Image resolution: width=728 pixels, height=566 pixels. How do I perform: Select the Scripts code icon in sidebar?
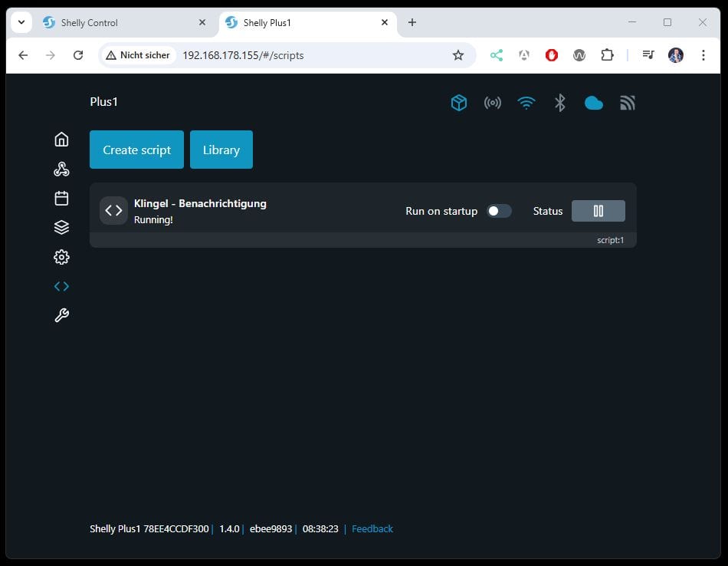[x=61, y=286]
